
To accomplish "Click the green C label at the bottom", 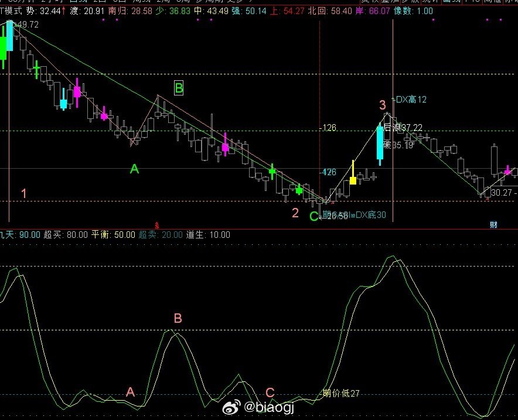I will pyautogui.click(x=313, y=216).
